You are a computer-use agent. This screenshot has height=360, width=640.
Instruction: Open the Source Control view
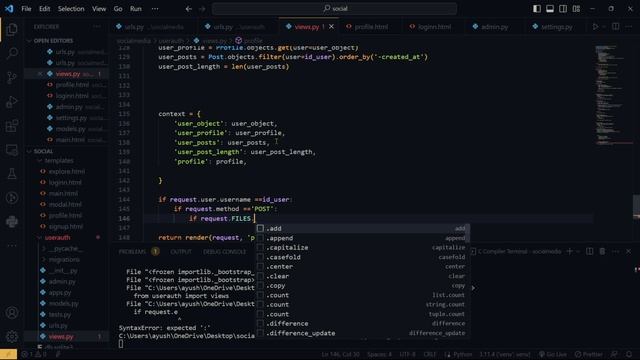pyautogui.click(x=12, y=77)
